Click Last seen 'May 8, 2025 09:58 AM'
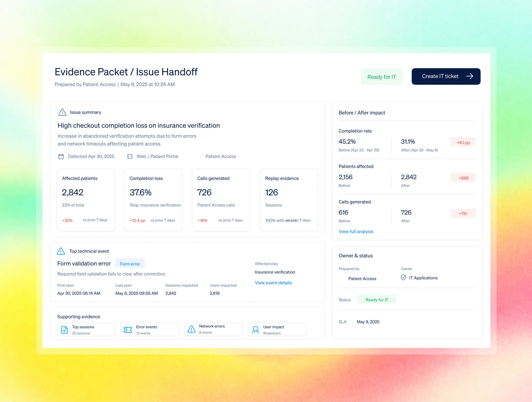This screenshot has height=402, width=532. [137, 293]
